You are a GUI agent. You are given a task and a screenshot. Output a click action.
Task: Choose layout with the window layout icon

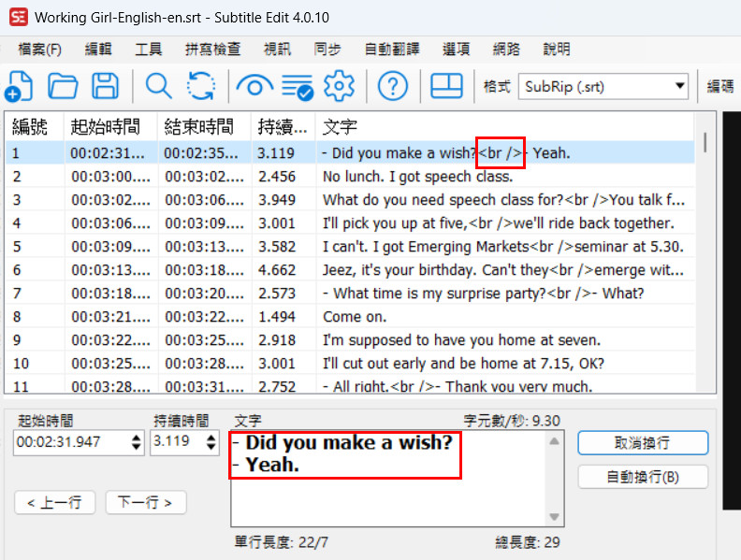tap(446, 86)
